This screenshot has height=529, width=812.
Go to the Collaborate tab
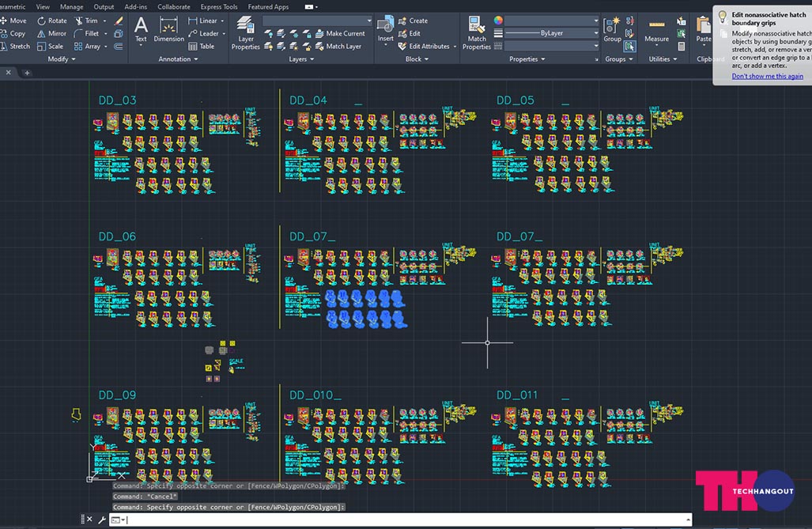click(173, 7)
